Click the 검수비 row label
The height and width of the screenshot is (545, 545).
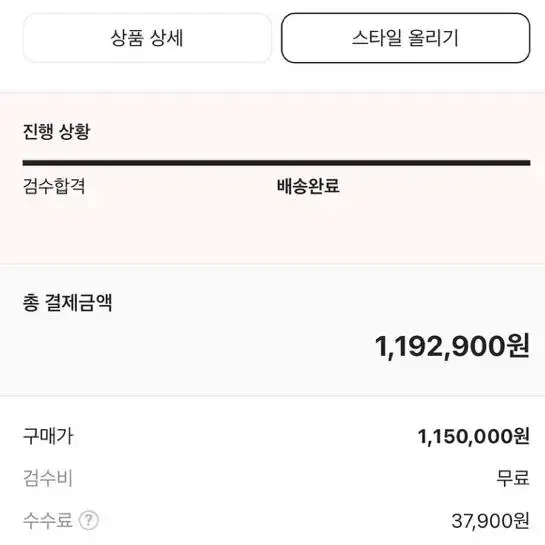(x=48, y=478)
